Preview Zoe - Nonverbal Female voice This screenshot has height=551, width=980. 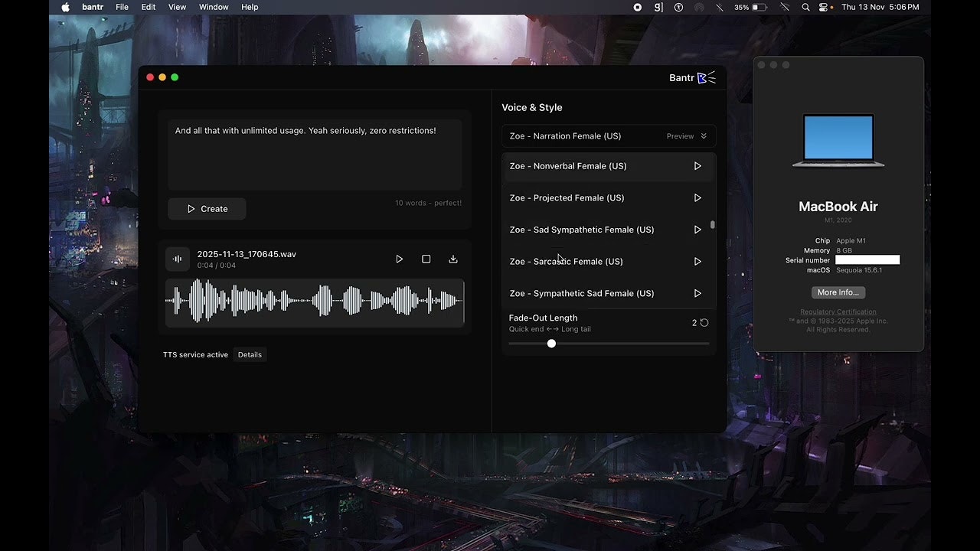pyautogui.click(x=697, y=166)
